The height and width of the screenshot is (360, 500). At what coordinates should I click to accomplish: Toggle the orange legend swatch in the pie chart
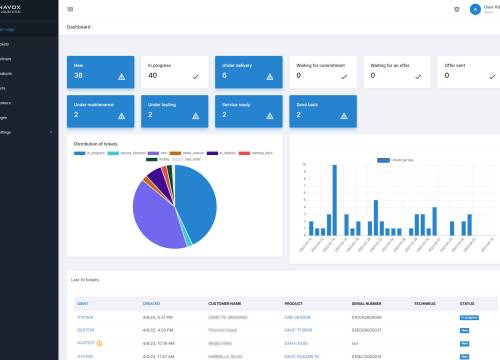[x=175, y=153]
